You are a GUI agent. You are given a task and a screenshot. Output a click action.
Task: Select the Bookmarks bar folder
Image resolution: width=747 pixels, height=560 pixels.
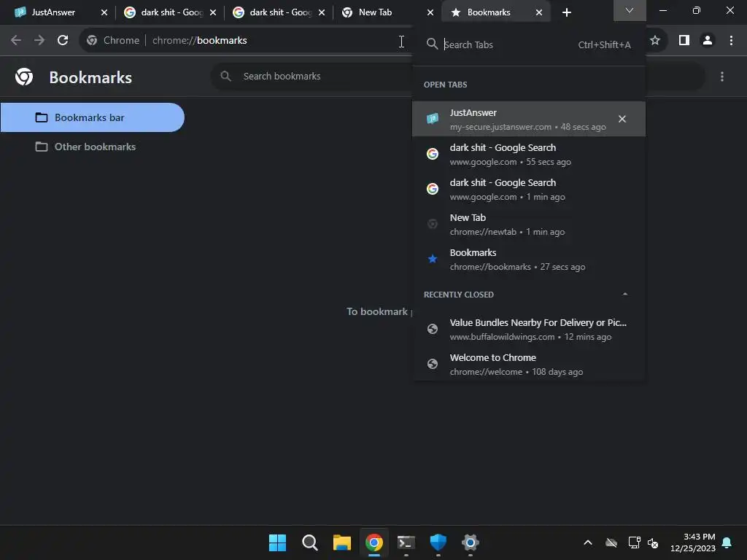click(92, 117)
